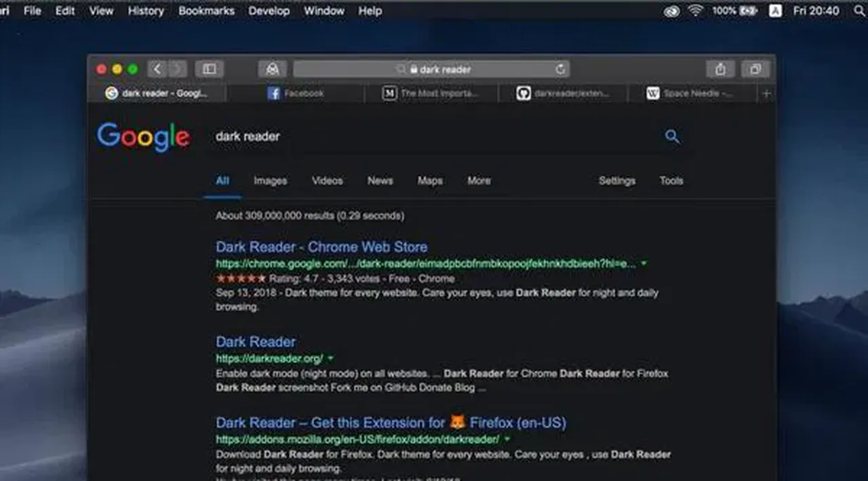Screen dimensions: 868x481
Task: Click the Share icon in toolbar
Action: (720, 69)
